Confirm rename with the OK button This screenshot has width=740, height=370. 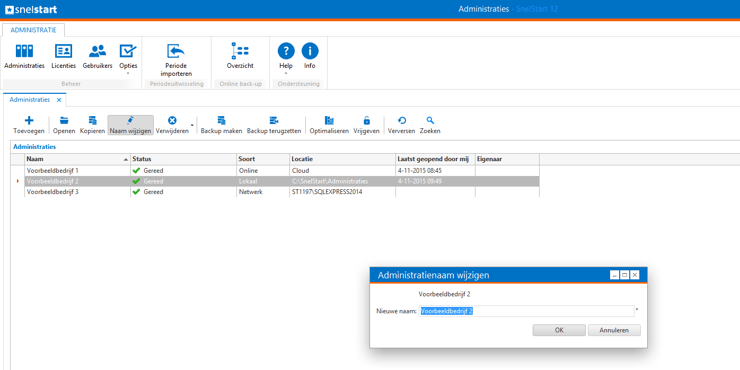coord(559,330)
